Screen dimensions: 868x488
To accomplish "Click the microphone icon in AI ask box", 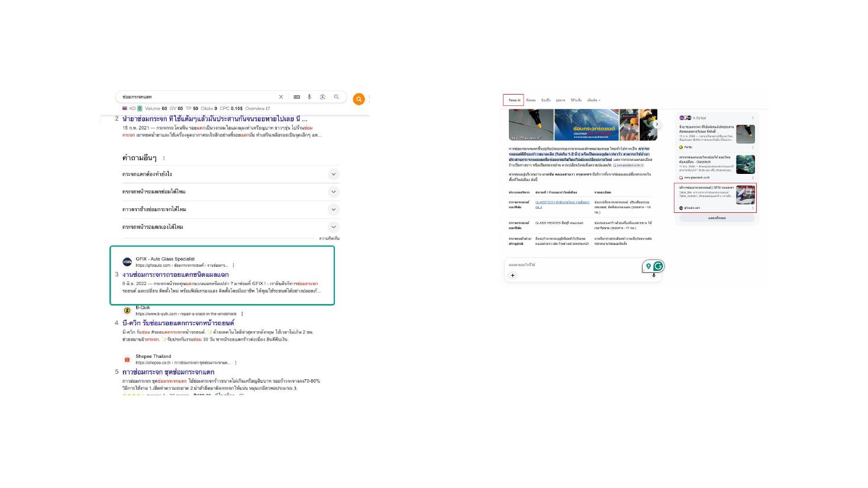I will [654, 275].
